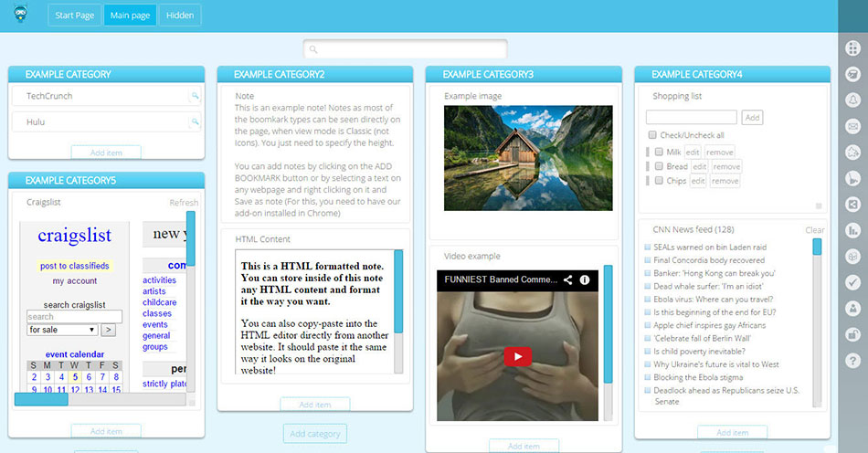Click remove next to Bread

(x=726, y=167)
